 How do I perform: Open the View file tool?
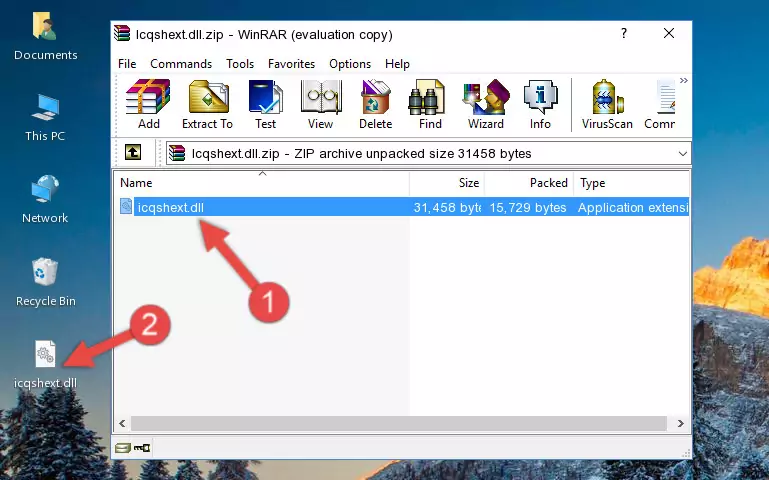[x=321, y=104]
